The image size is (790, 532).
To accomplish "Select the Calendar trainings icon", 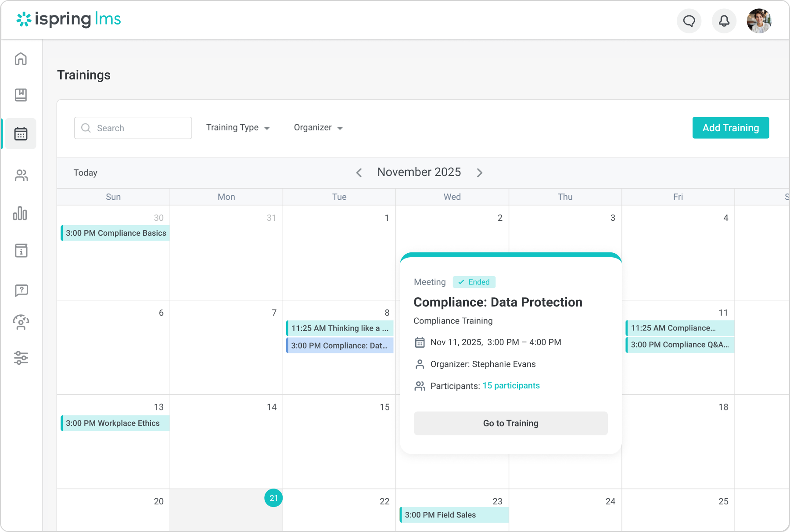I will (21, 133).
